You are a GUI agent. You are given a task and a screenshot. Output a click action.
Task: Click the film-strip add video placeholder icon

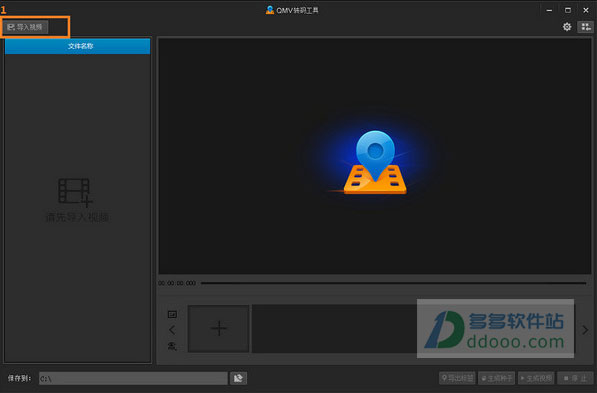(75, 193)
